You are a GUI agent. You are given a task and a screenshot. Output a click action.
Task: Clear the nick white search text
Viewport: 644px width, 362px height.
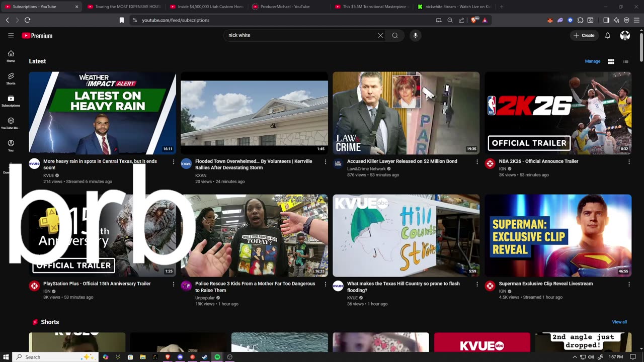point(380,35)
